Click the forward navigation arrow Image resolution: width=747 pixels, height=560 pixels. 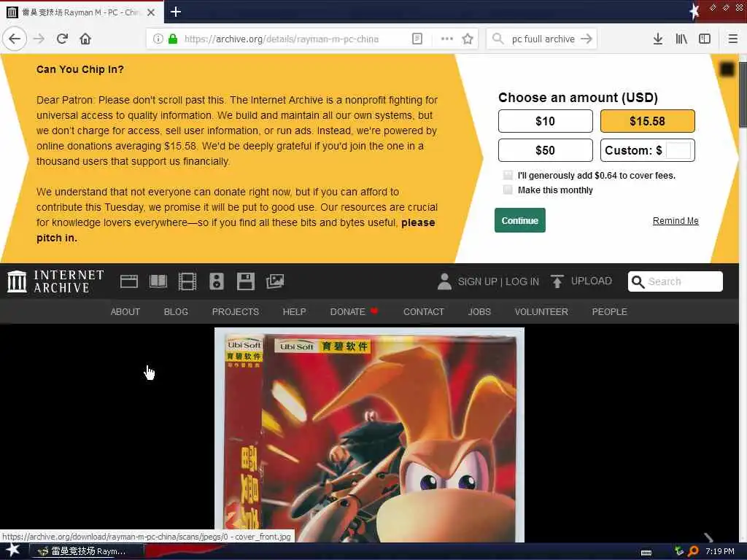(x=39, y=39)
